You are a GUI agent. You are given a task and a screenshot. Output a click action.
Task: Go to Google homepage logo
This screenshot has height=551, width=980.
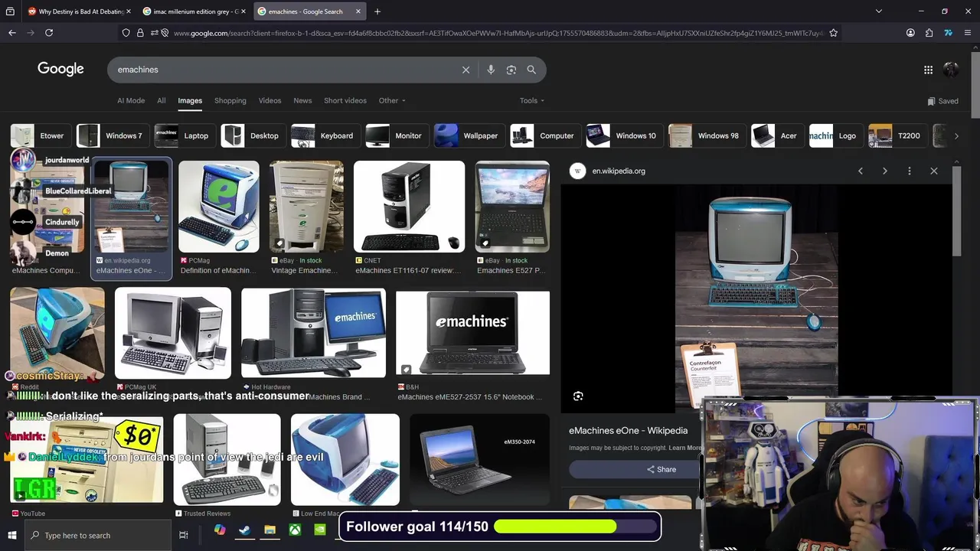pyautogui.click(x=60, y=69)
